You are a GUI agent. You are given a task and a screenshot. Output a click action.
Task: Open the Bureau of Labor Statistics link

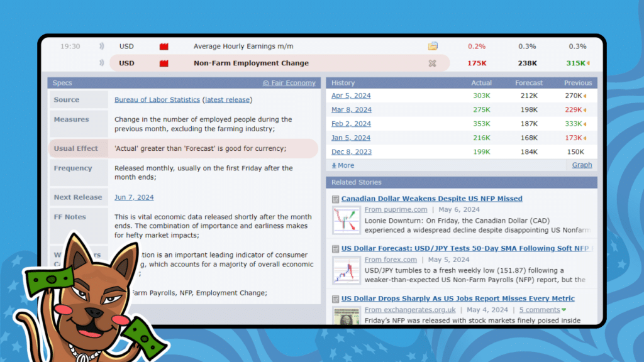coord(157,99)
